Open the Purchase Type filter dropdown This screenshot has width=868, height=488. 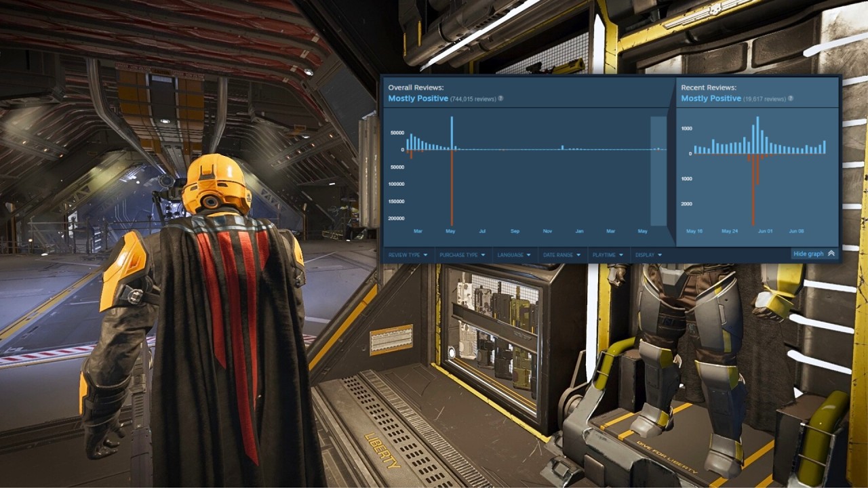(462, 255)
